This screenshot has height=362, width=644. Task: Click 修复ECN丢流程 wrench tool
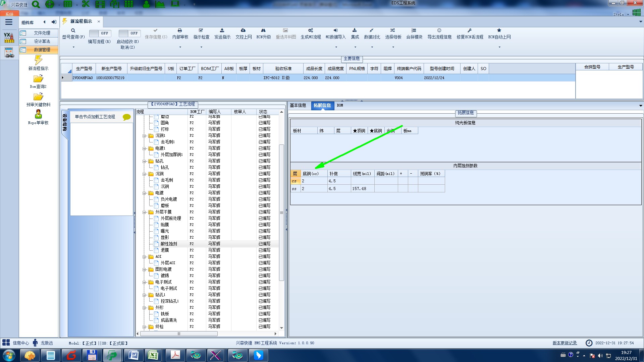pyautogui.click(x=470, y=34)
